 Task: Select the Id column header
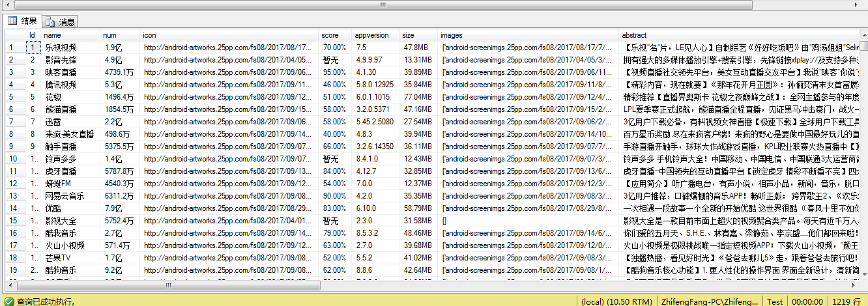(33, 35)
